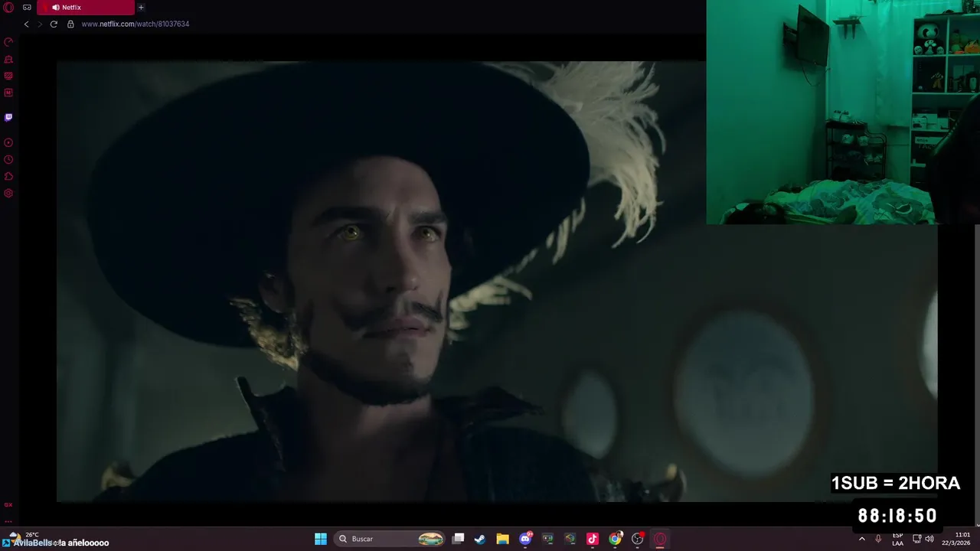Switch the ESP LAA keyboard language
Image resolution: width=980 pixels, height=551 pixels.
[897, 539]
